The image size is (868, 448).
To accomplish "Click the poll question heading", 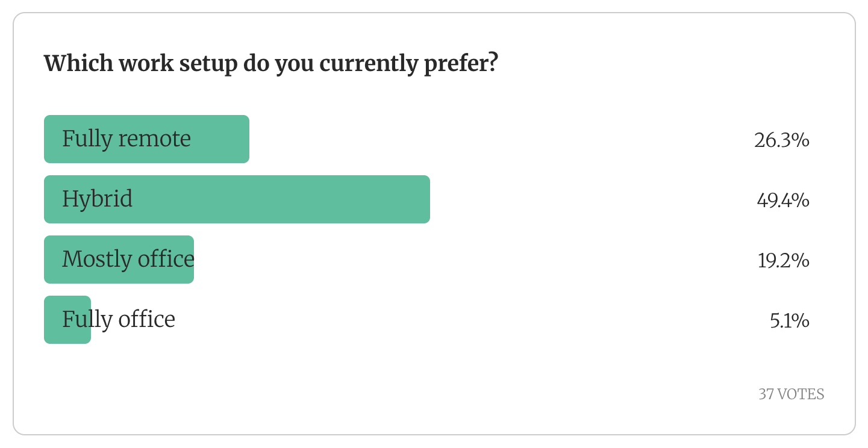I will (270, 63).
